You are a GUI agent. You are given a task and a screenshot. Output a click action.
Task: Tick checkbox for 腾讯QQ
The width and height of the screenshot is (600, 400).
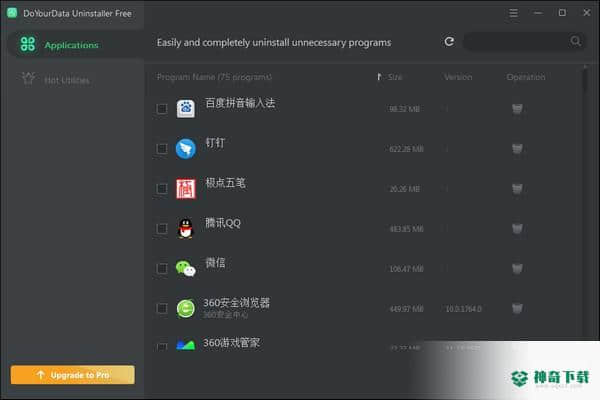tap(162, 229)
